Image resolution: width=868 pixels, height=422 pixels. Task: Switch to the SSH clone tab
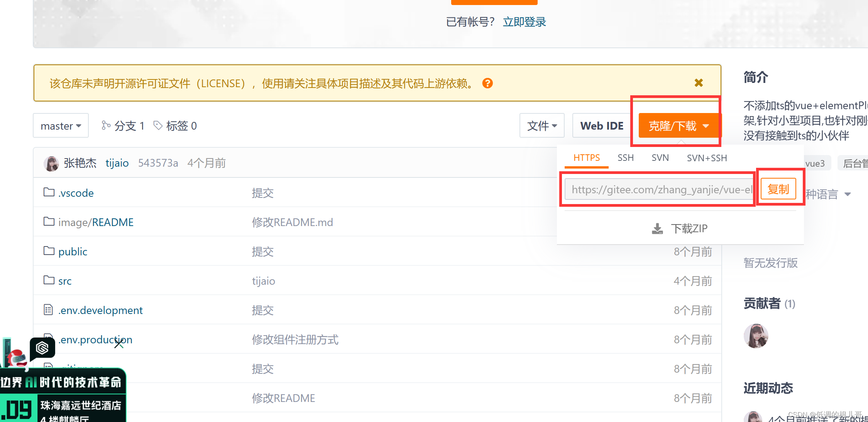(x=626, y=158)
